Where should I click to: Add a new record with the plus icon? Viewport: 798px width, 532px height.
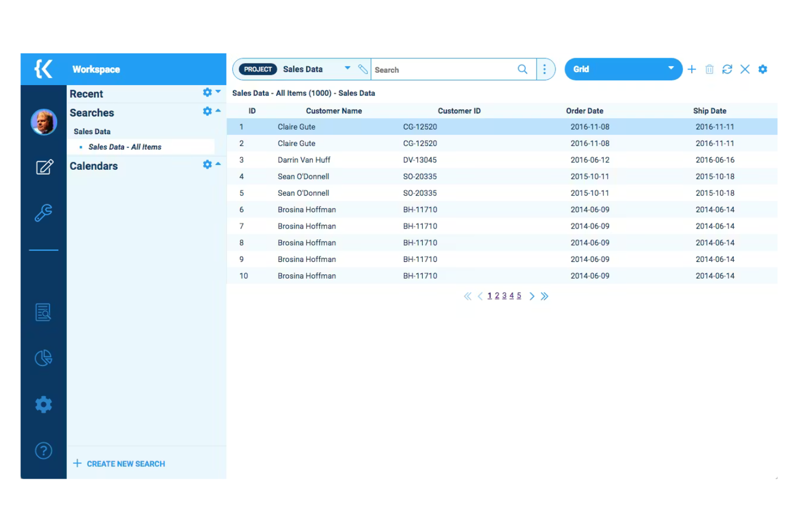692,69
